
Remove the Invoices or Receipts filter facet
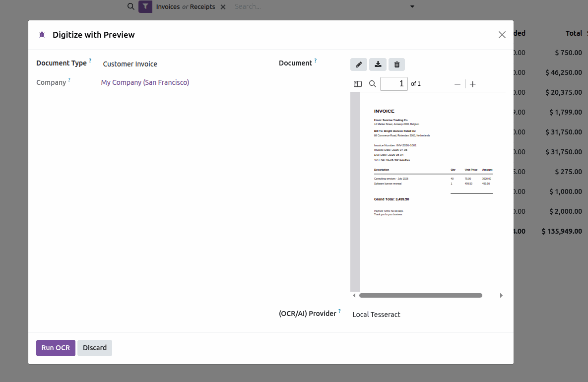(223, 7)
